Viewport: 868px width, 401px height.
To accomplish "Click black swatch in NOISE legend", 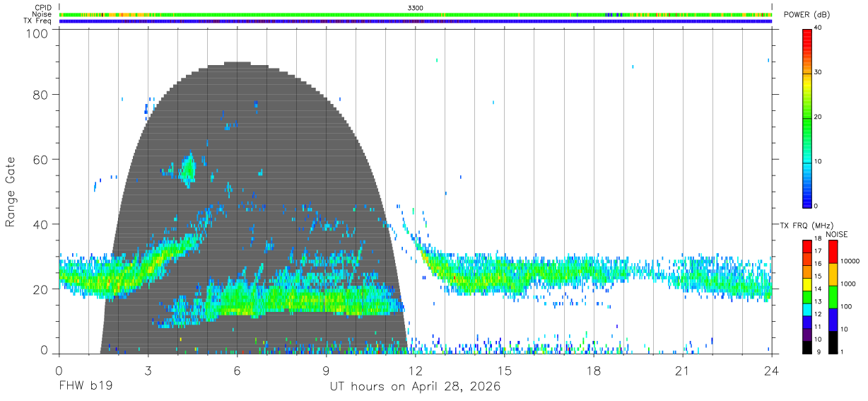I will [x=833, y=342].
